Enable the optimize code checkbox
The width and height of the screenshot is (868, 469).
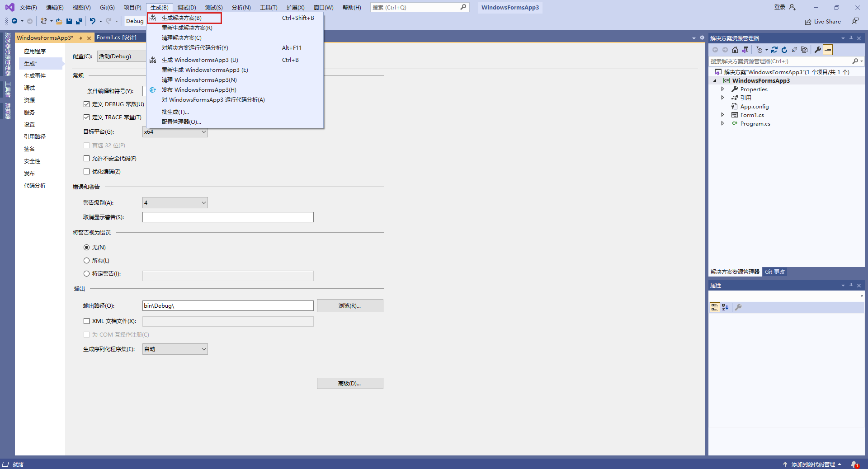click(x=86, y=172)
